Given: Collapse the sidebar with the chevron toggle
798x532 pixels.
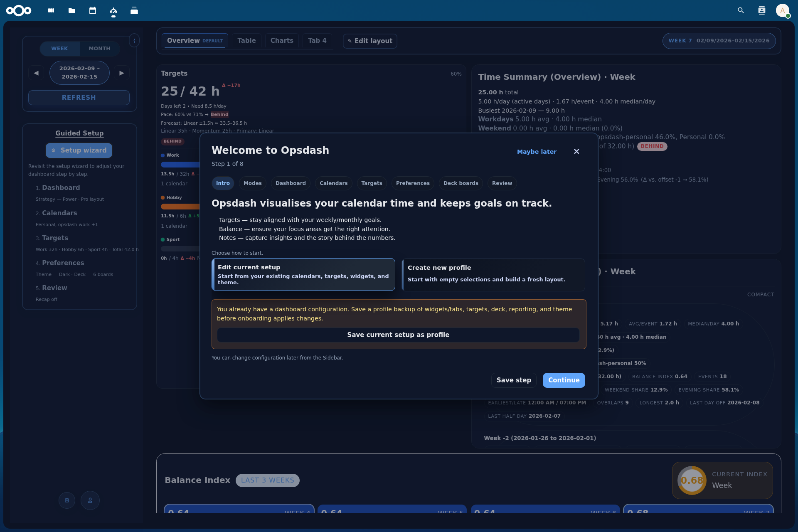Looking at the screenshot, I should coord(134,40).
